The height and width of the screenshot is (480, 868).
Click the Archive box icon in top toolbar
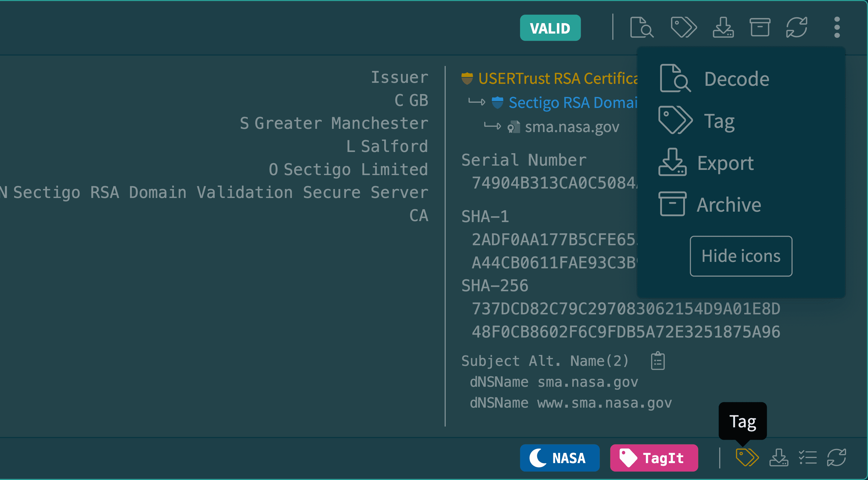pyautogui.click(x=760, y=27)
